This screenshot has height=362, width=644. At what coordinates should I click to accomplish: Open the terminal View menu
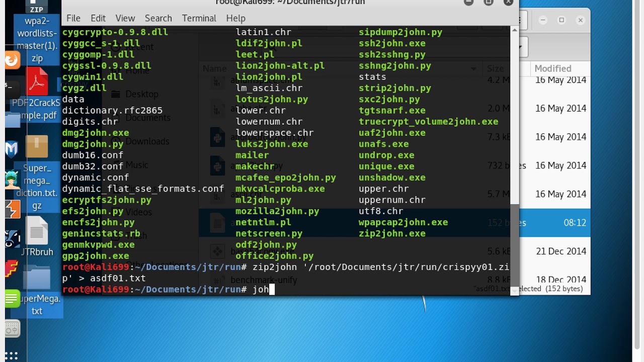point(125,18)
